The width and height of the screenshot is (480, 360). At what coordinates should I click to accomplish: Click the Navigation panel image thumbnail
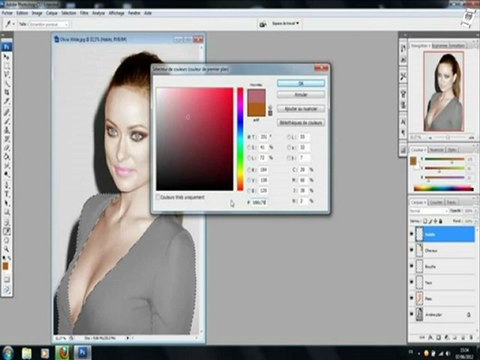[444, 91]
